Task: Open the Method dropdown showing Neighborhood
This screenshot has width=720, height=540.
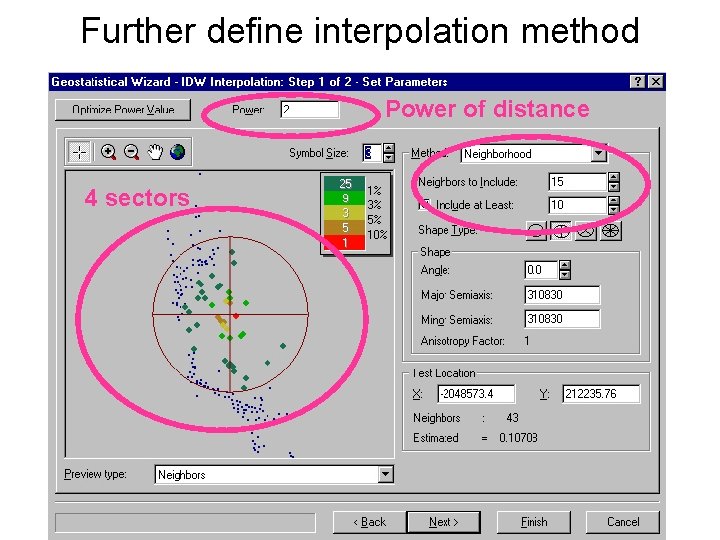Action: 599,153
